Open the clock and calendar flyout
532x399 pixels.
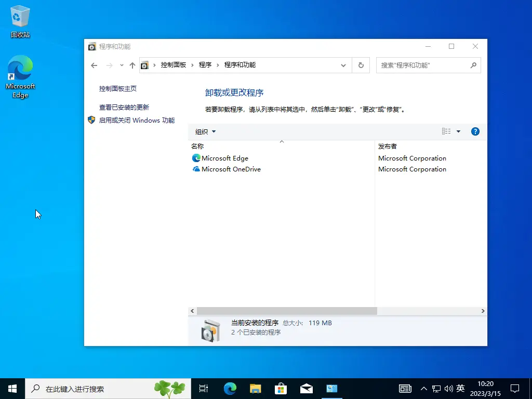coord(485,389)
